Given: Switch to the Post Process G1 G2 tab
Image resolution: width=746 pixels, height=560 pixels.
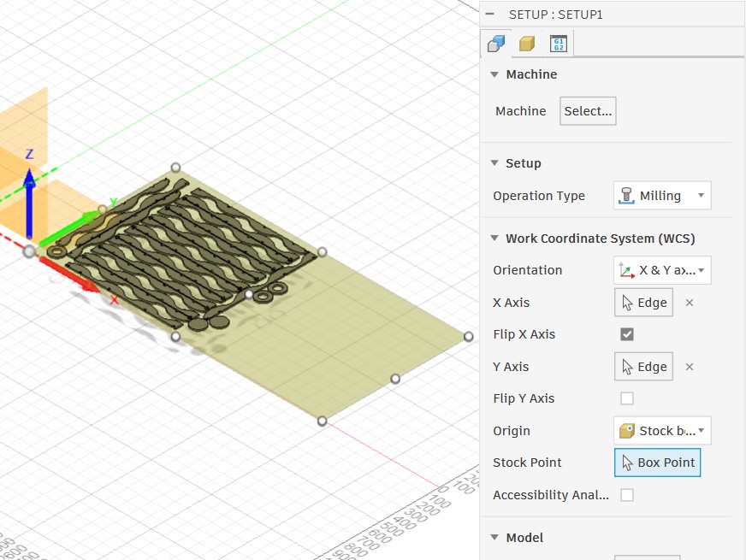Looking at the screenshot, I should [559, 44].
